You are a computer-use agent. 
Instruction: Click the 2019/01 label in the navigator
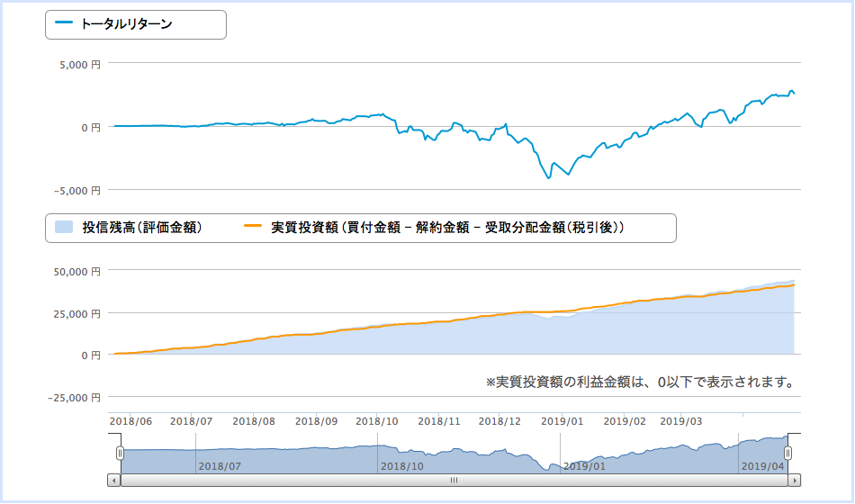pyautogui.click(x=584, y=466)
